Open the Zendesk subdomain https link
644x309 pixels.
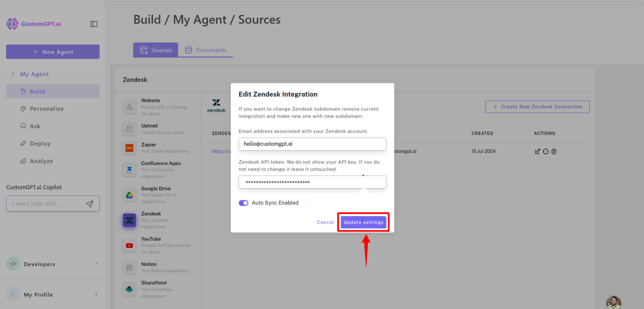pyautogui.click(x=221, y=151)
